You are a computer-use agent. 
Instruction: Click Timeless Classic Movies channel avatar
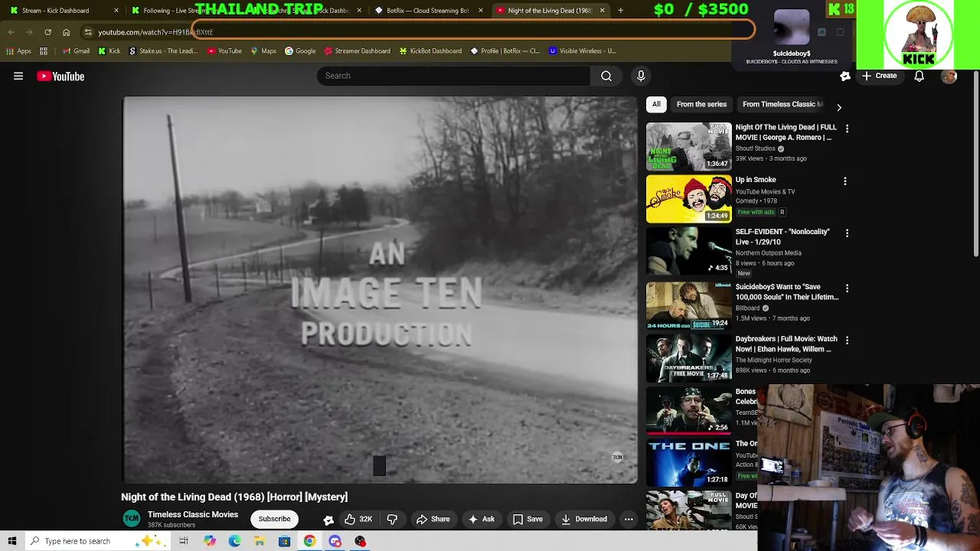click(132, 519)
